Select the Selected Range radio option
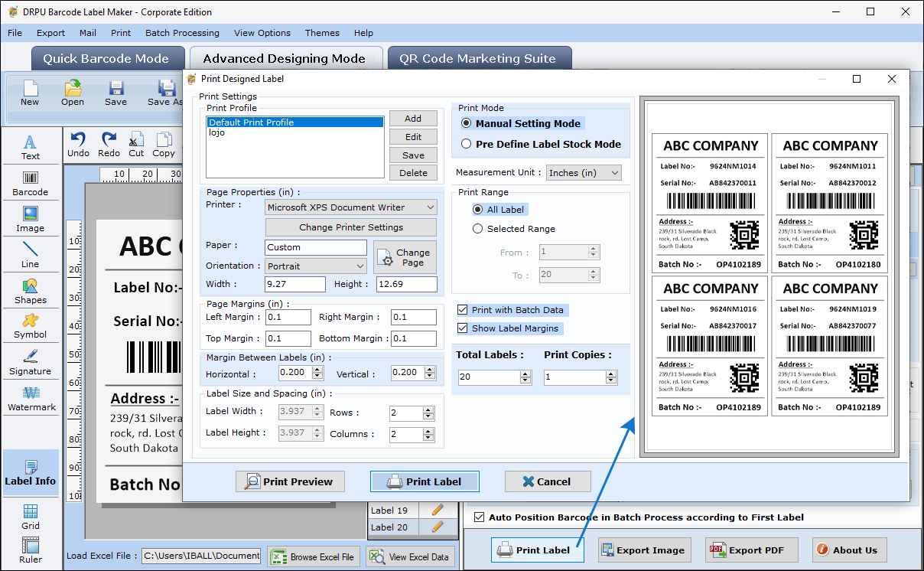The image size is (924, 571). point(478,228)
